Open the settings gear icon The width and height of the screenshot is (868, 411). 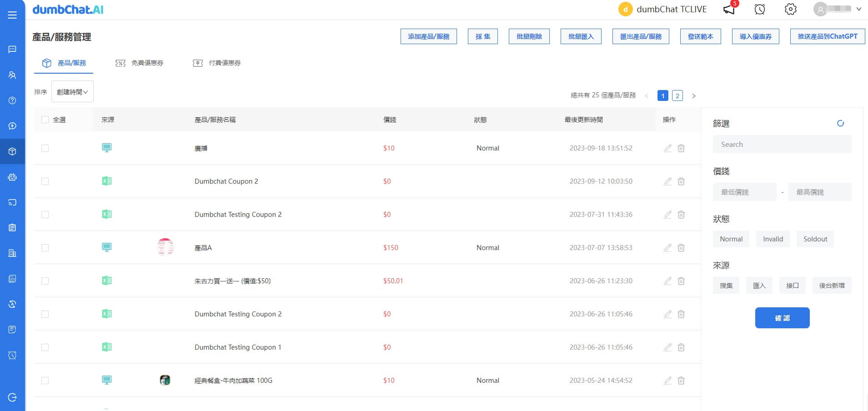click(791, 9)
